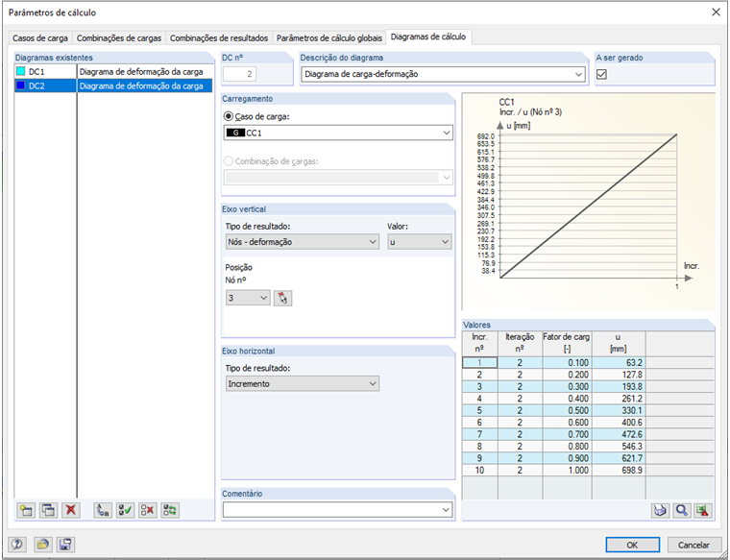Click the save diskette icon at bottom left
The image size is (730, 560).
(65, 545)
